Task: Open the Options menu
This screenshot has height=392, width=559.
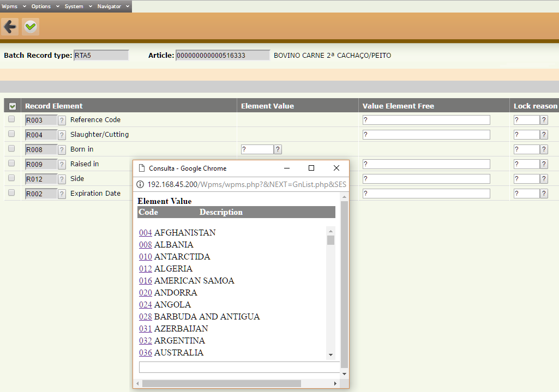Action: [x=45, y=7]
